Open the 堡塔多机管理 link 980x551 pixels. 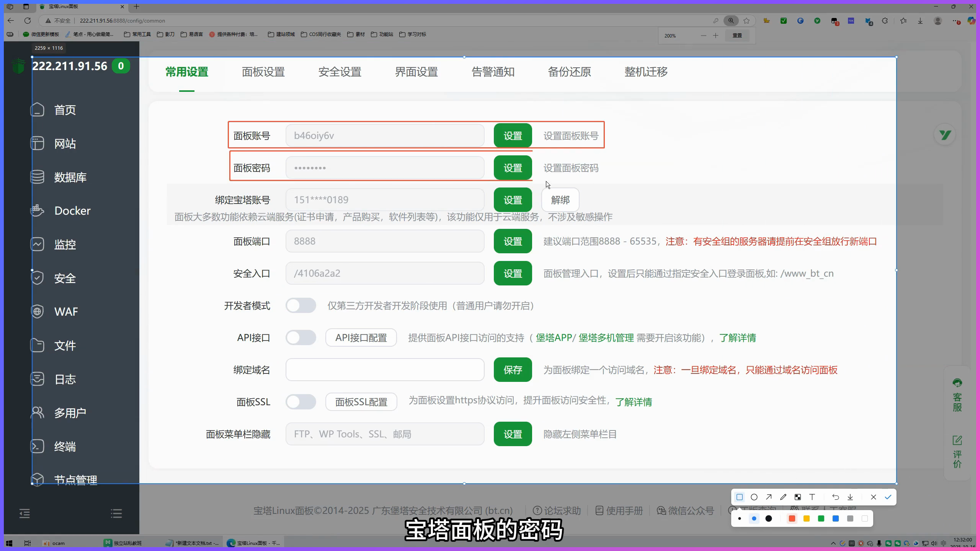[x=606, y=338]
